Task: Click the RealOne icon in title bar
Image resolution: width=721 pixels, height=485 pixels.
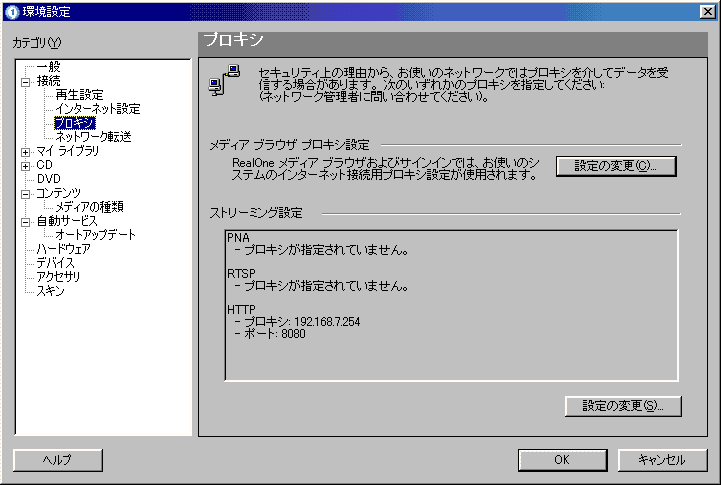Action: click(11, 11)
